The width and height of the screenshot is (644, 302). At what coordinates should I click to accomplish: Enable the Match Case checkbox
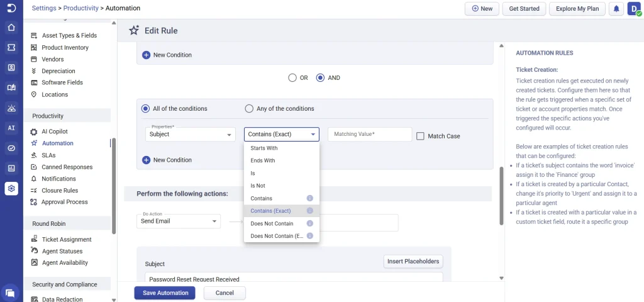[x=420, y=136]
